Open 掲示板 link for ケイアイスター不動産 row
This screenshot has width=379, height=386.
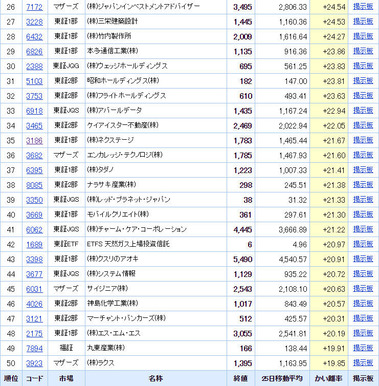tap(363, 125)
